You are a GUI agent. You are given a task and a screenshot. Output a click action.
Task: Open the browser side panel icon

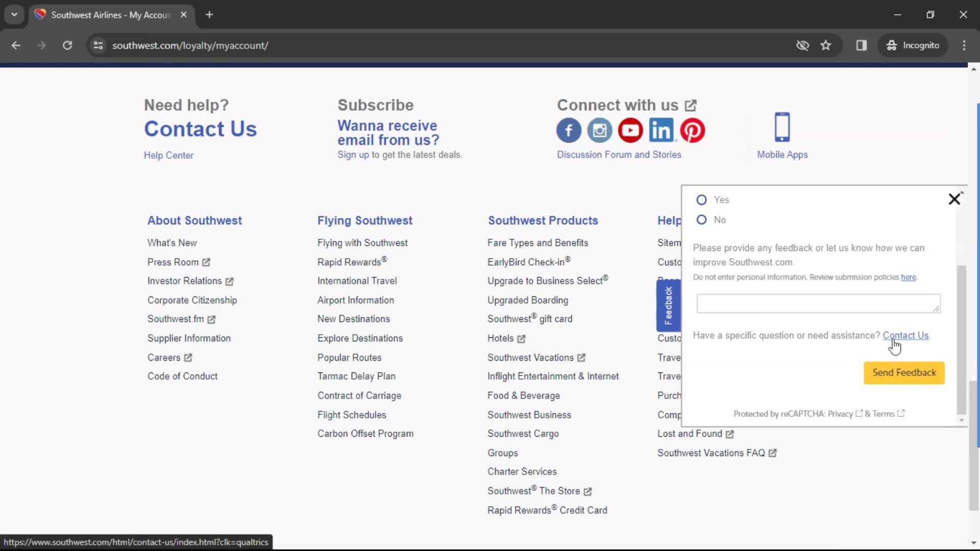pyautogui.click(x=862, y=45)
